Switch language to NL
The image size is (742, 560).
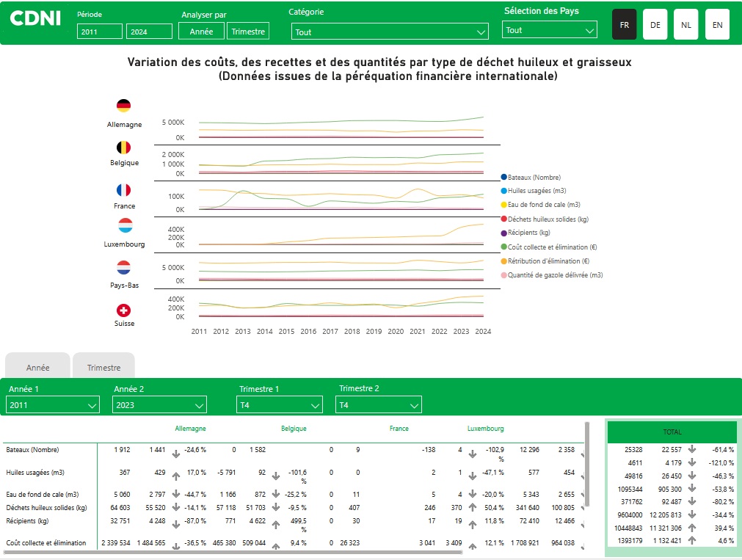(685, 24)
